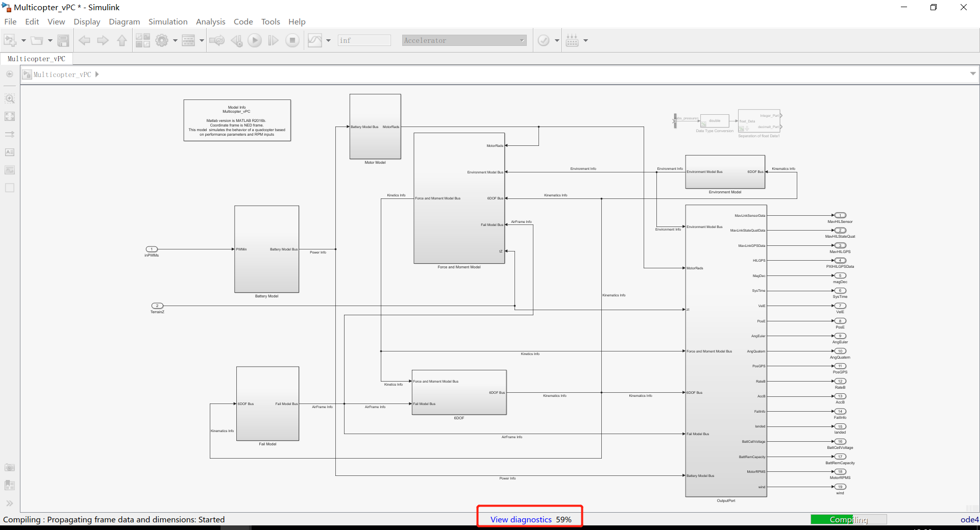Open the Model Explorer icon
The width and height of the screenshot is (980, 530).
188,40
